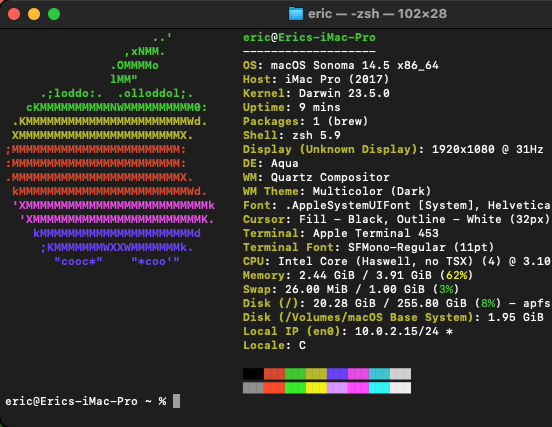Click the light gray swatch in top row

click(x=400, y=374)
